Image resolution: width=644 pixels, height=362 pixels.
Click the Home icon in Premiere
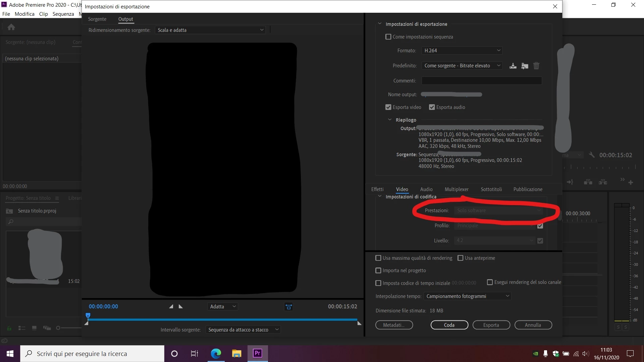(x=11, y=27)
